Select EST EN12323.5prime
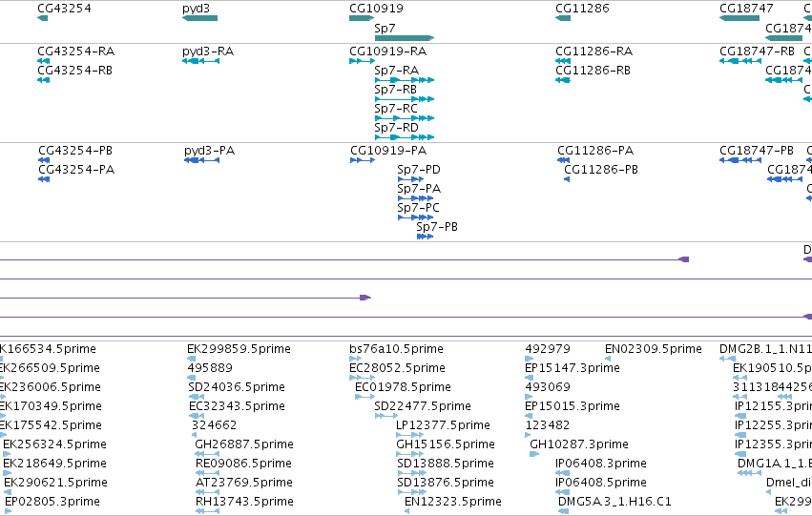This screenshot has width=812, height=516. pyautogui.click(x=452, y=502)
